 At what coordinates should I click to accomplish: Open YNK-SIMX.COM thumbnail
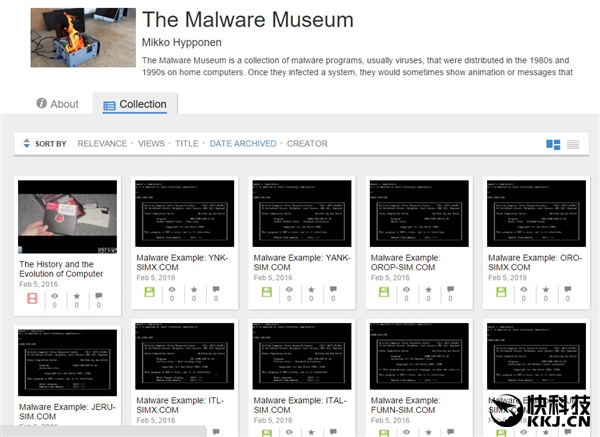tap(184, 214)
